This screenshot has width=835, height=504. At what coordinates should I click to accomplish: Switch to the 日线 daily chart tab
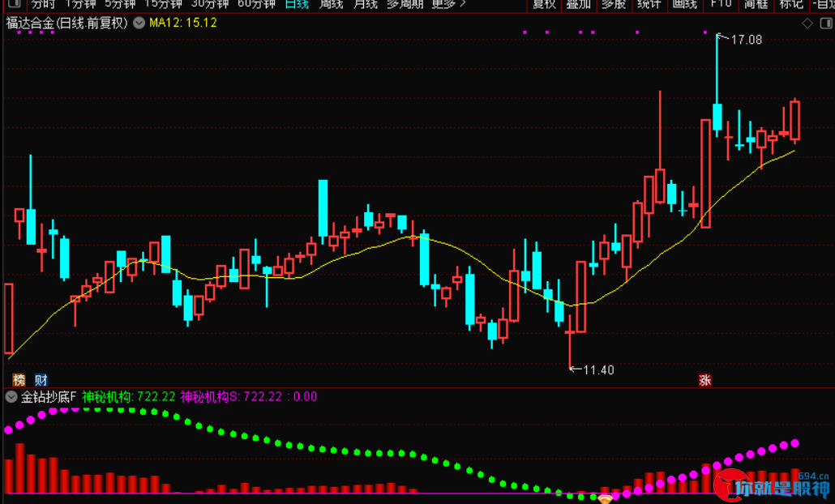(x=298, y=4)
